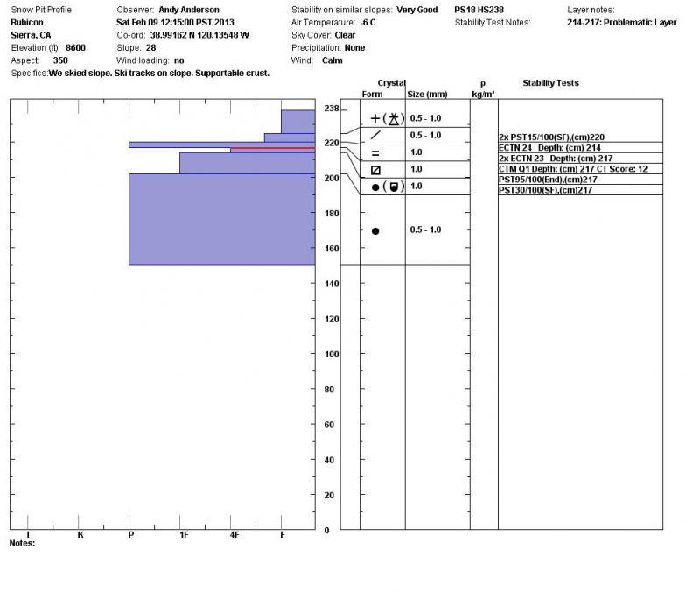Click the 214-217: Problematic Layer note
700x592 pixels.
click(621, 23)
